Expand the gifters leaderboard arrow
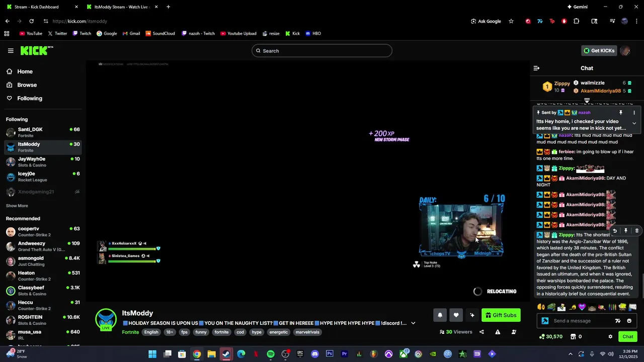644x362 pixels. click(587, 101)
